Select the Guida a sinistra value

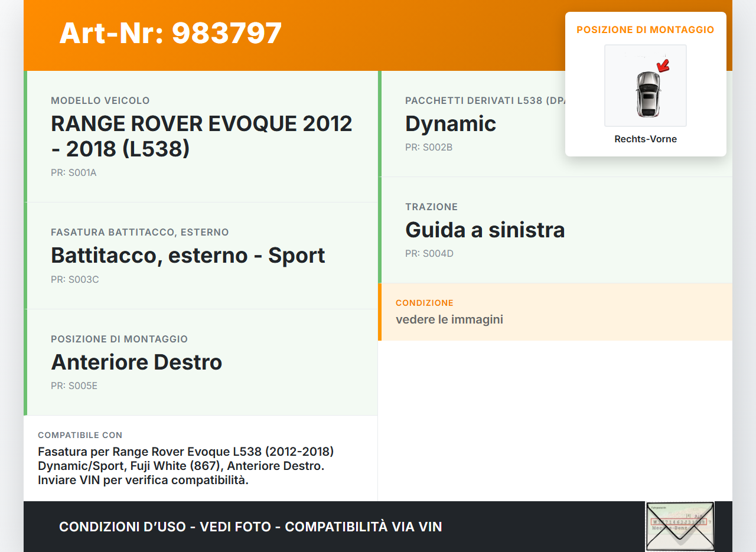tap(485, 230)
